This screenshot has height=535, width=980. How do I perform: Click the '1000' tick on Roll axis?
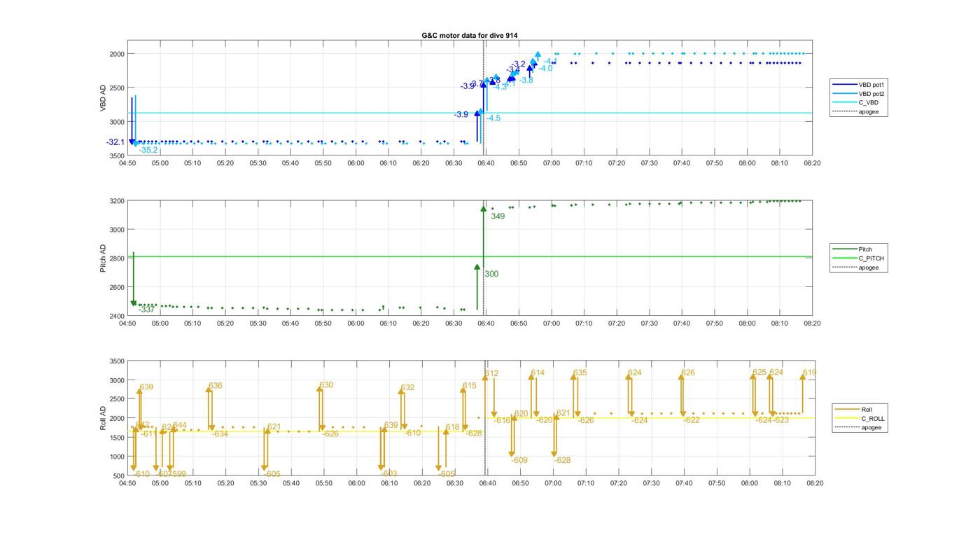point(117,457)
